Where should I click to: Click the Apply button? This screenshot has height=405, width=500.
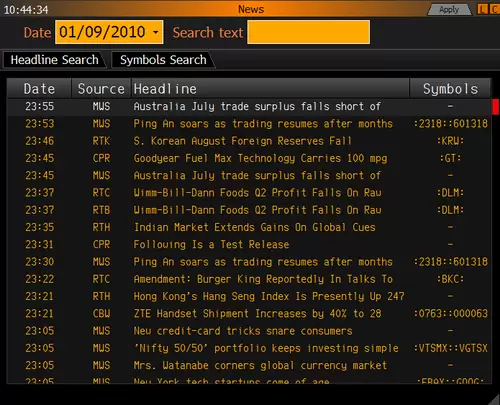click(449, 10)
